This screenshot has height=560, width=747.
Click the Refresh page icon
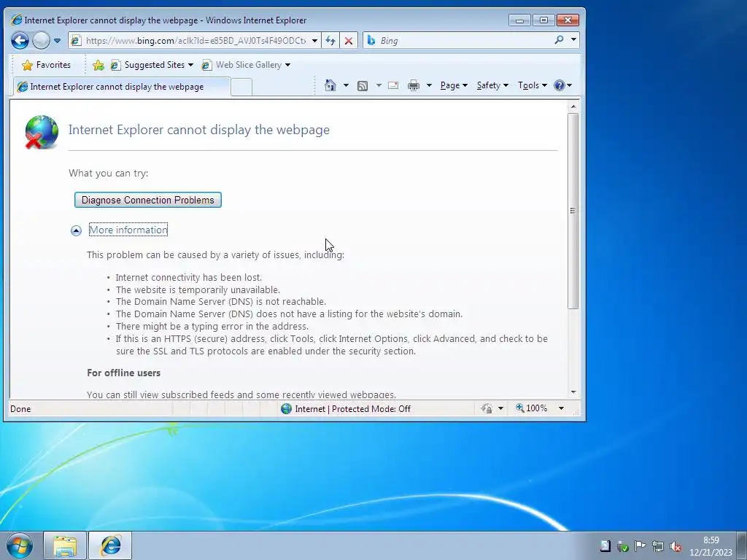pyautogui.click(x=330, y=41)
